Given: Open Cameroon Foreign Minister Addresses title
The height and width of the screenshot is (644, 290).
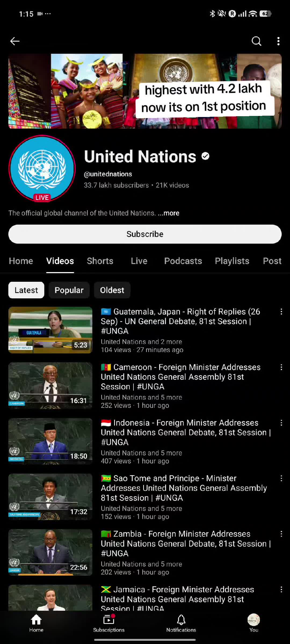Looking at the screenshot, I should 181,377.
